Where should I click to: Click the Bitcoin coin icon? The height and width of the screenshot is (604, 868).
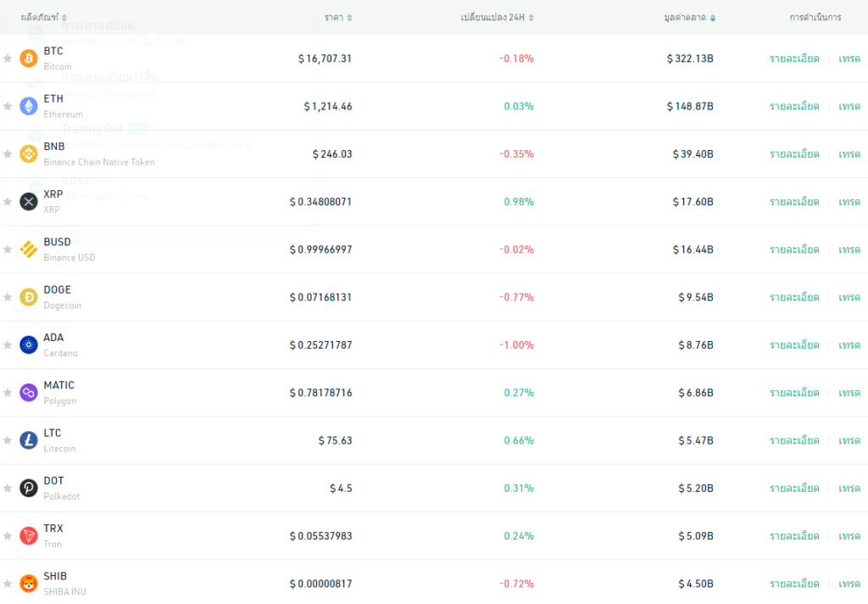tap(29, 59)
